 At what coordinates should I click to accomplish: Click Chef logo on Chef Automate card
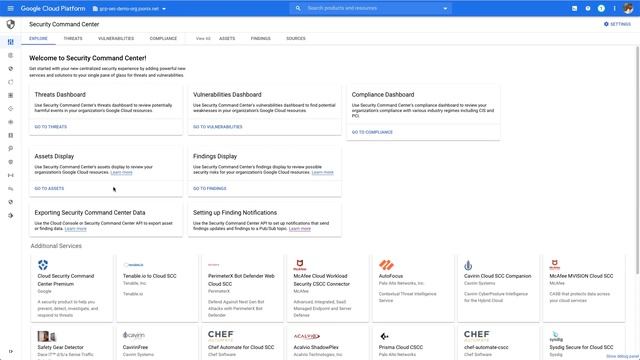click(221, 336)
